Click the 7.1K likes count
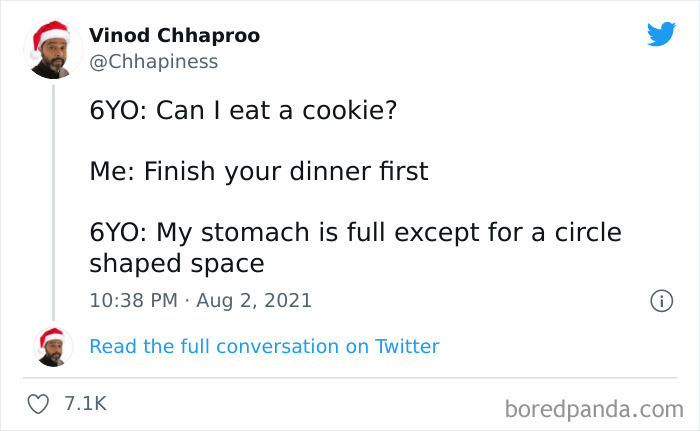Viewport: 700px width, 431px height. tap(84, 403)
